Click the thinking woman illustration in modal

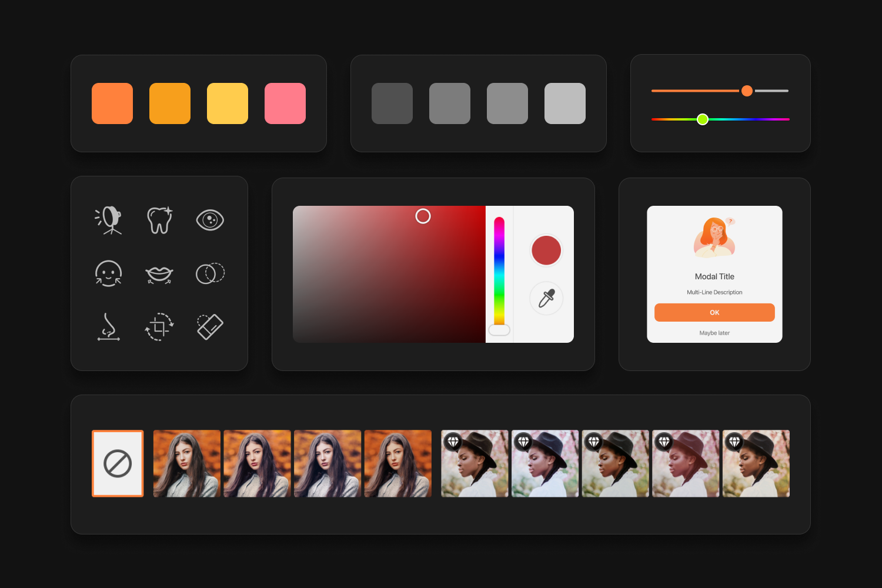click(714, 237)
